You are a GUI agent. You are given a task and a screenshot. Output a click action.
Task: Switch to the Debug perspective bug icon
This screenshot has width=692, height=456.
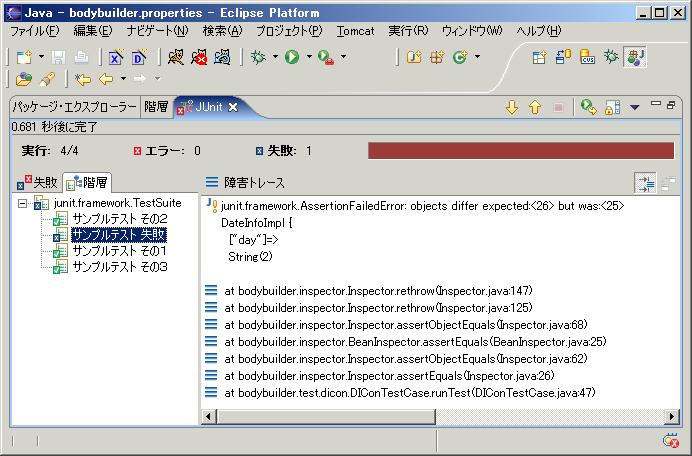point(611,57)
